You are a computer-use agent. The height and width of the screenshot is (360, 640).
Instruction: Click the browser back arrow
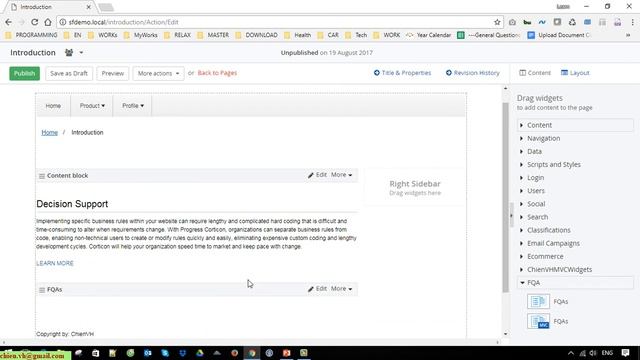coord(9,22)
